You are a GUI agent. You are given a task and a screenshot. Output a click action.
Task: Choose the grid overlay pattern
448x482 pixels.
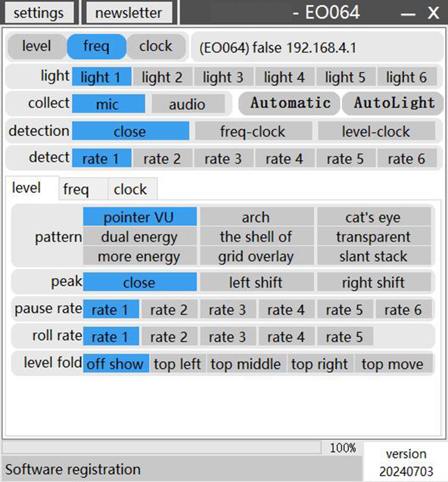coord(256,256)
